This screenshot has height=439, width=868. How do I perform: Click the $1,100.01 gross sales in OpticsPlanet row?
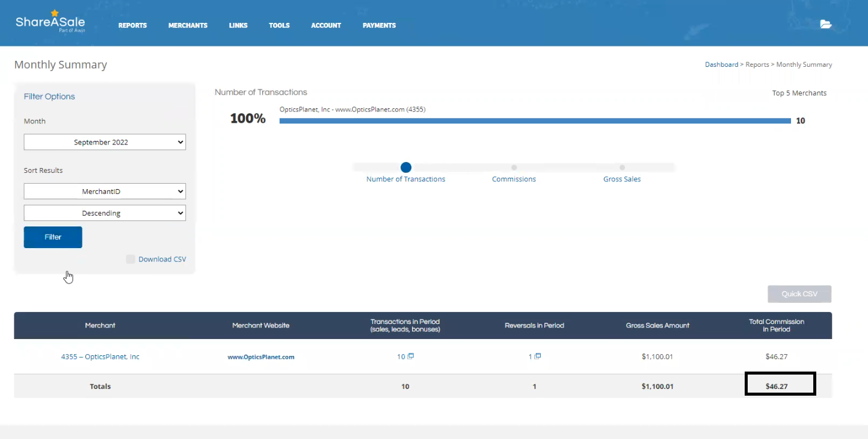pyautogui.click(x=657, y=356)
